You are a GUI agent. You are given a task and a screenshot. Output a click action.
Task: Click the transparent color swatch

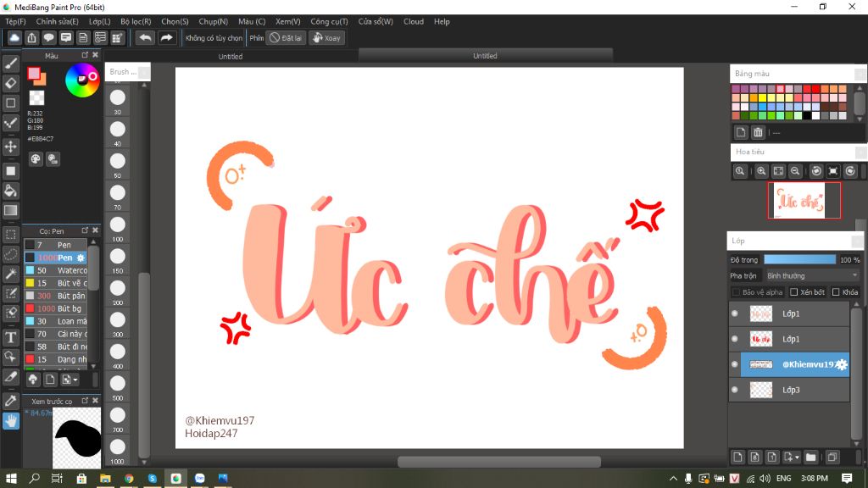(36, 98)
